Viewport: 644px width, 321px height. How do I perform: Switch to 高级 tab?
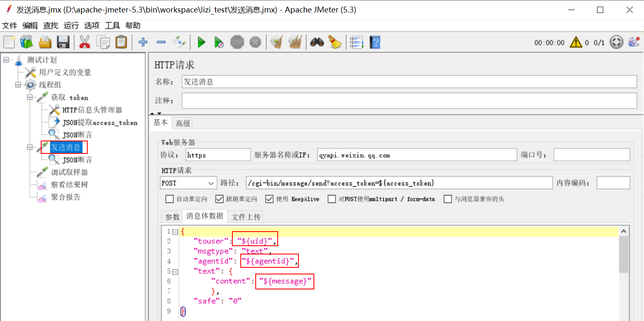click(183, 123)
